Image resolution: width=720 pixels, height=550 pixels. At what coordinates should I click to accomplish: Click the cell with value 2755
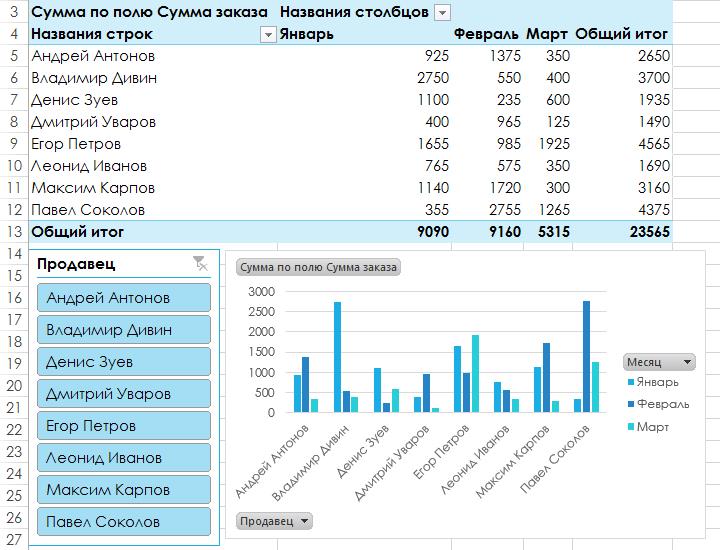[x=487, y=210]
